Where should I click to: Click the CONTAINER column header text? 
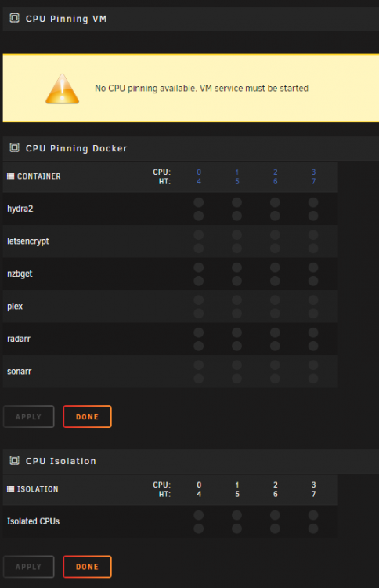(39, 176)
